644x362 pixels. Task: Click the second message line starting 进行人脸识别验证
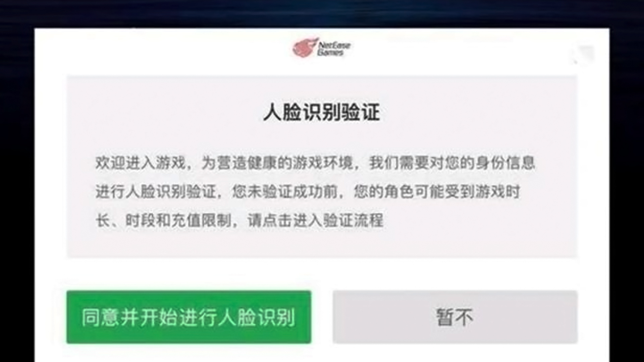[308, 192]
